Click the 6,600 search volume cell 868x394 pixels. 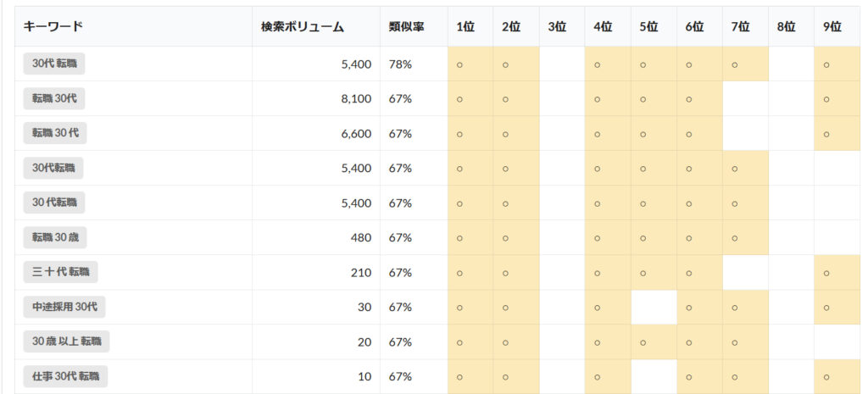(355, 133)
